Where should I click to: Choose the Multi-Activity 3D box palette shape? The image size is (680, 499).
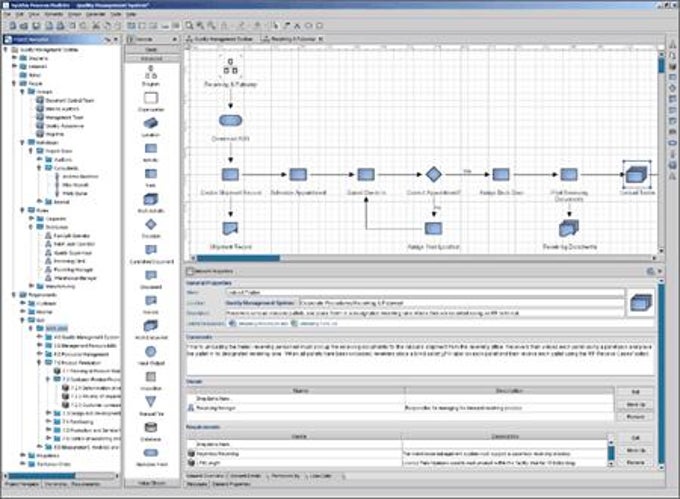(150, 199)
